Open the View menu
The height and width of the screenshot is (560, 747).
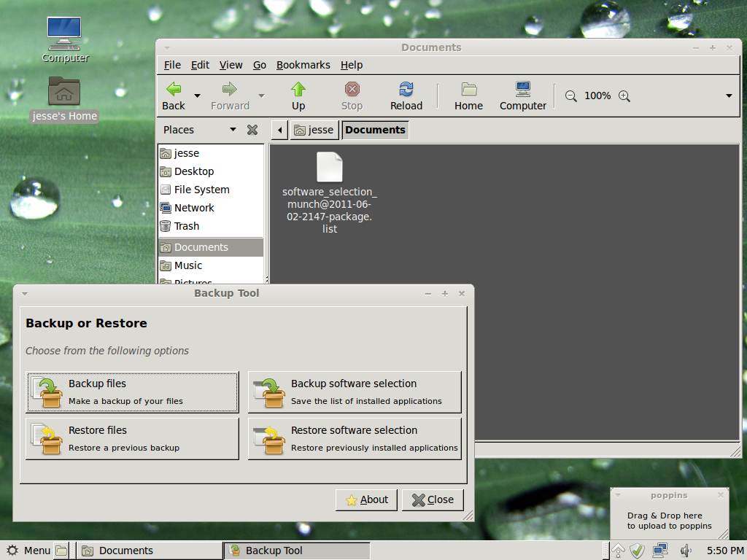click(231, 65)
